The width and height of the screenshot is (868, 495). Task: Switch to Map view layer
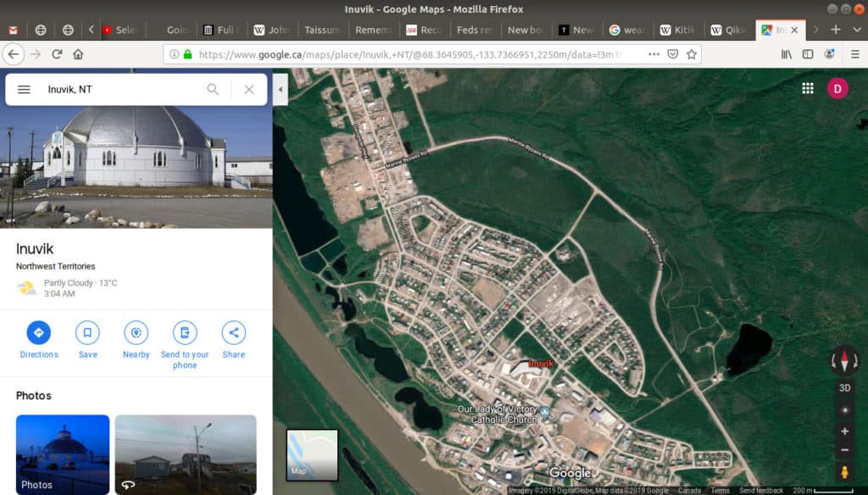pyautogui.click(x=312, y=455)
